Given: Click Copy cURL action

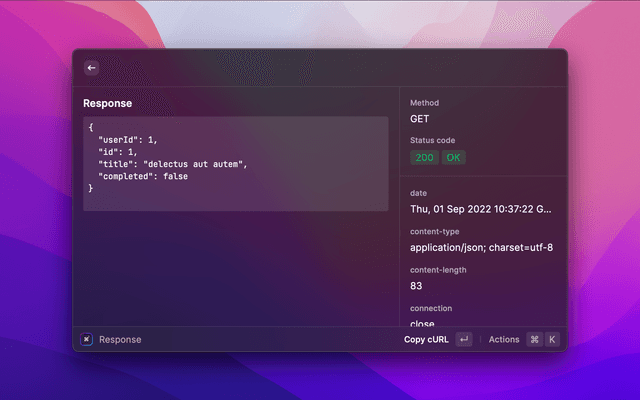Looking at the screenshot, I should click(x=426, y=339).
